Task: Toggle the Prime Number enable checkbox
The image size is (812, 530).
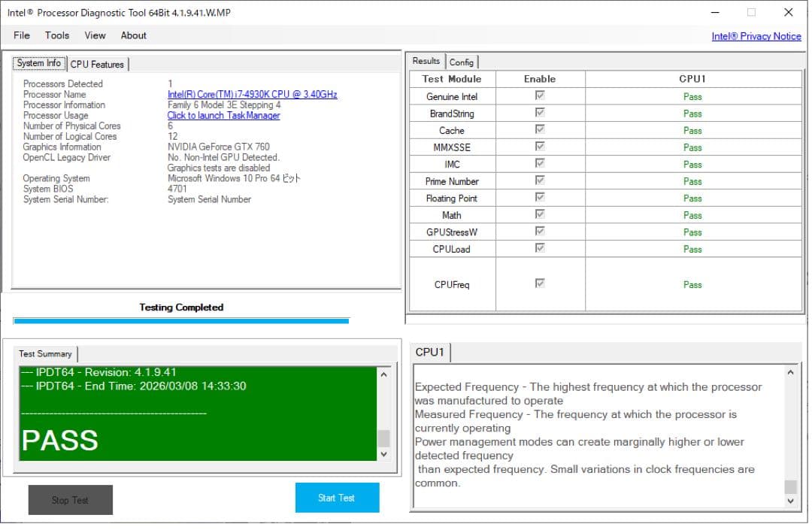Action: (539, 180)
